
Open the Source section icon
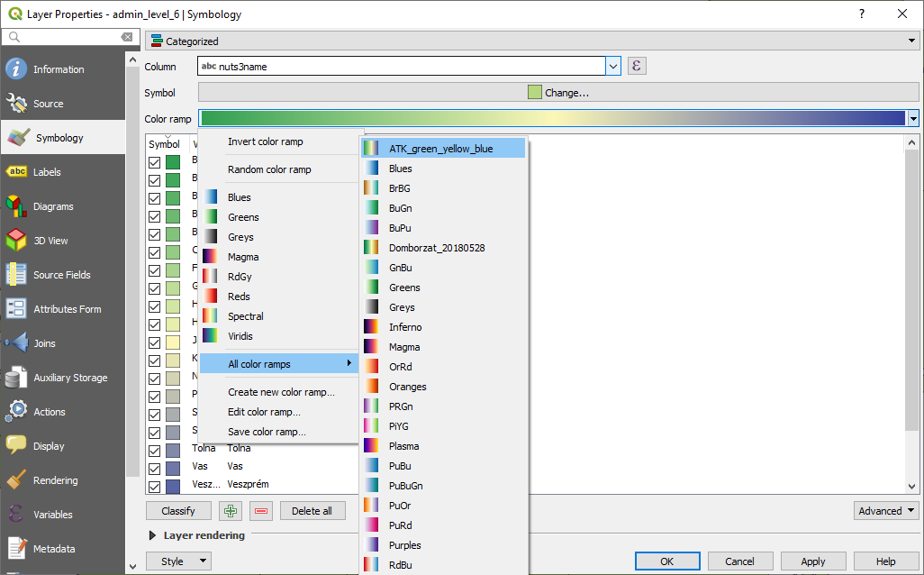(x=16, y=104)
